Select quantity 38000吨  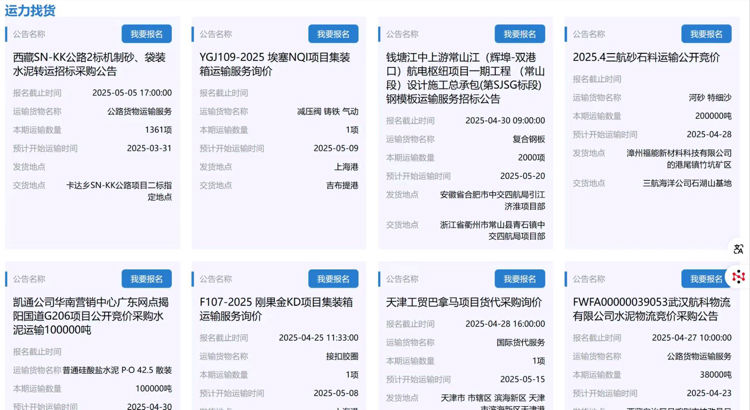pyautogui.click(x=716, y=375)
